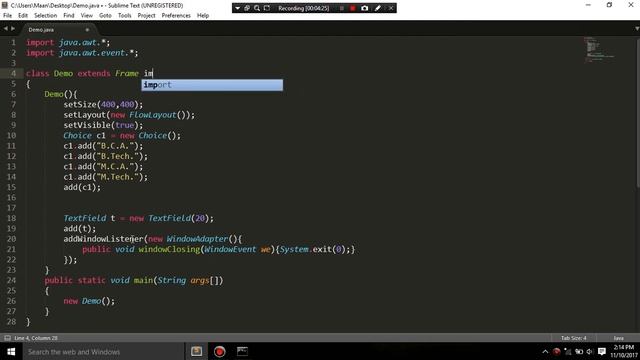The width and height of the screenshot is (640, 360).
Task: Open the Find menu
Action: (x=69, y=16)
